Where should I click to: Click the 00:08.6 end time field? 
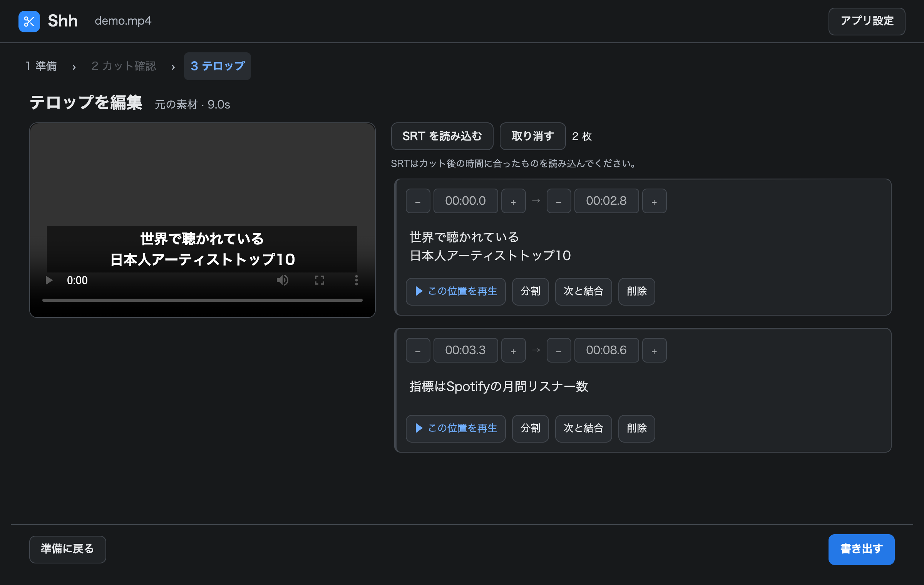[x=607, y=350]
